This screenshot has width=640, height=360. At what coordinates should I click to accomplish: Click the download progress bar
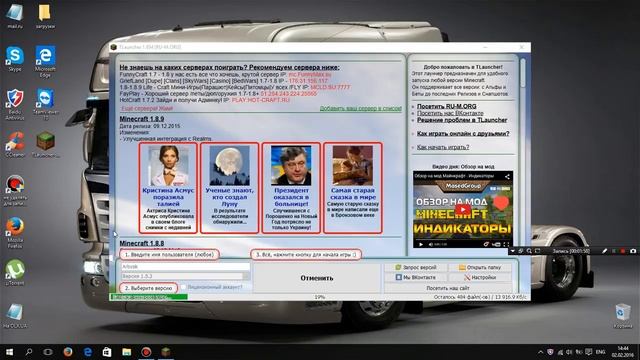pyautogui.click(x=320, y=297)
